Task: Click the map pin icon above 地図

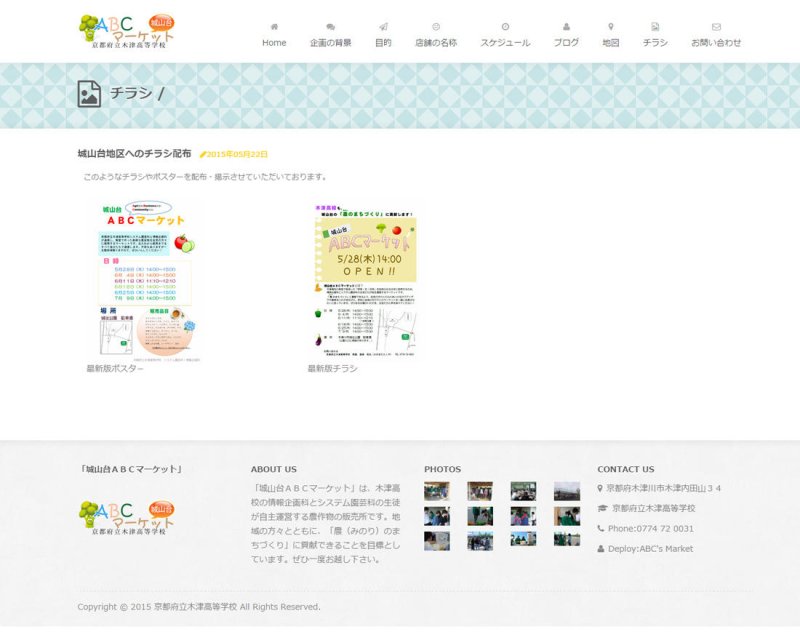Action: [611, 27]
